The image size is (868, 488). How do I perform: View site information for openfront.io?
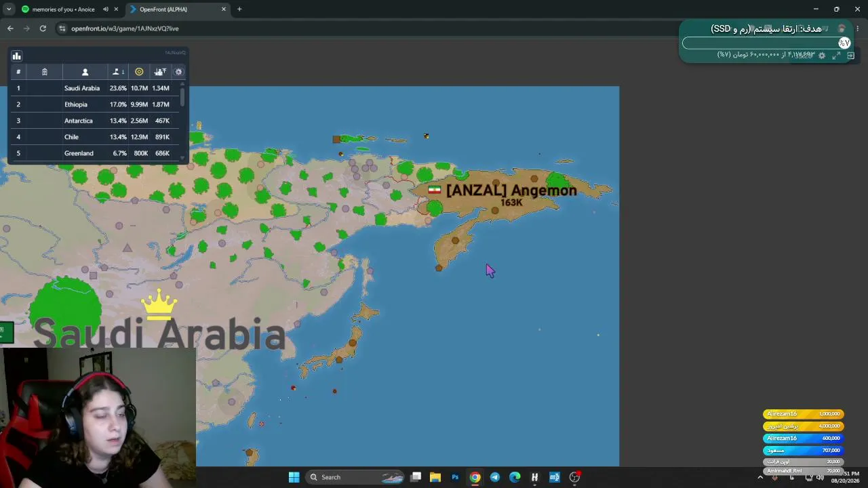[62, 28]
